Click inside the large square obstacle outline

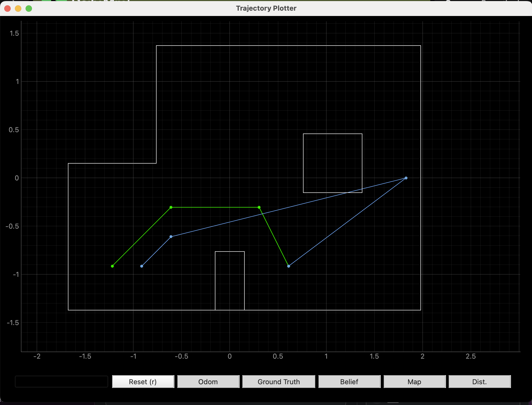333,163
